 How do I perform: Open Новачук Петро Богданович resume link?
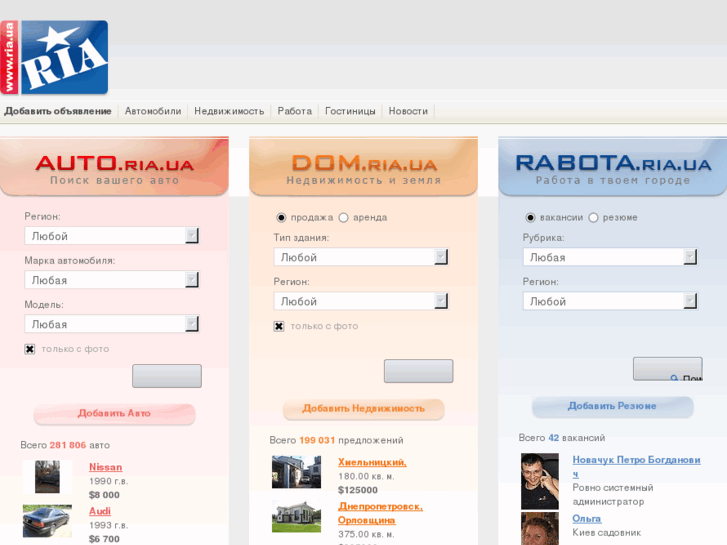click(636, 467)
